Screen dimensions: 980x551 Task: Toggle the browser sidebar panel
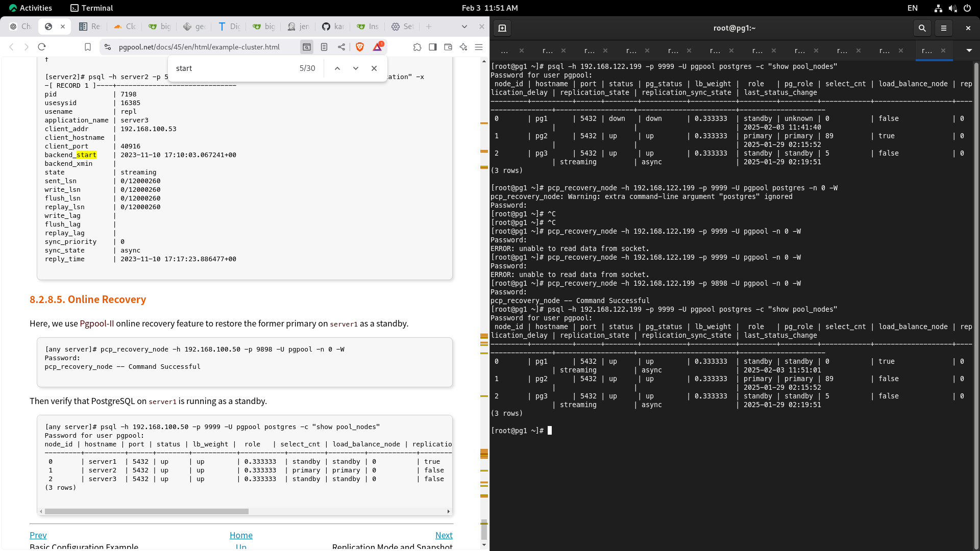pos(433,47)
